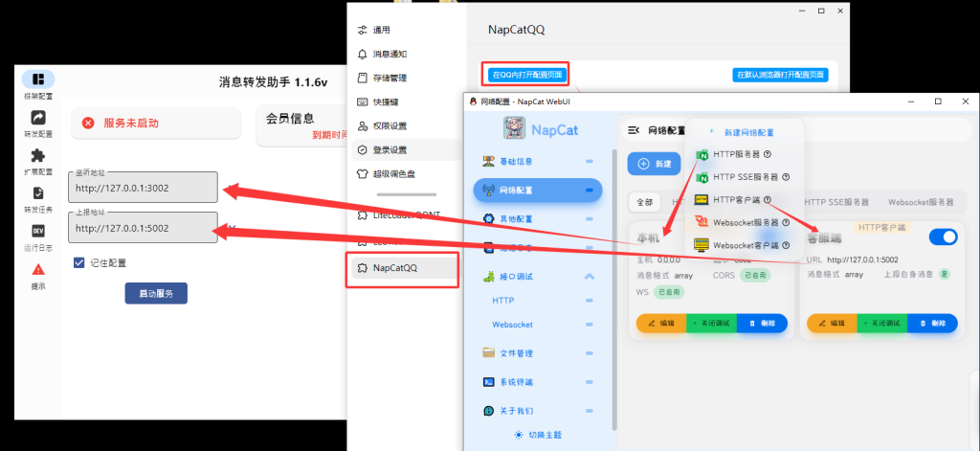Screen dimensions: 980x451
Task: Open 转发任务 document-check icon
Action: (38, 192)
